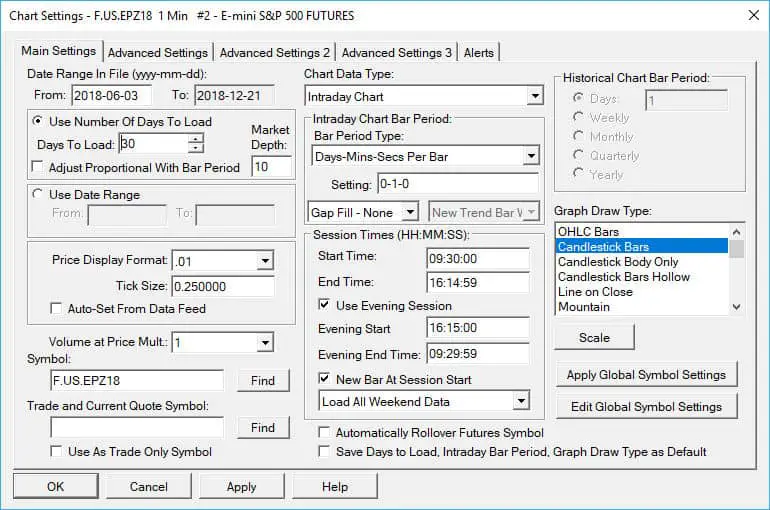Click Apply Global Symbol Settings
This screenshot has width=770, height=510.
(646, 375)
